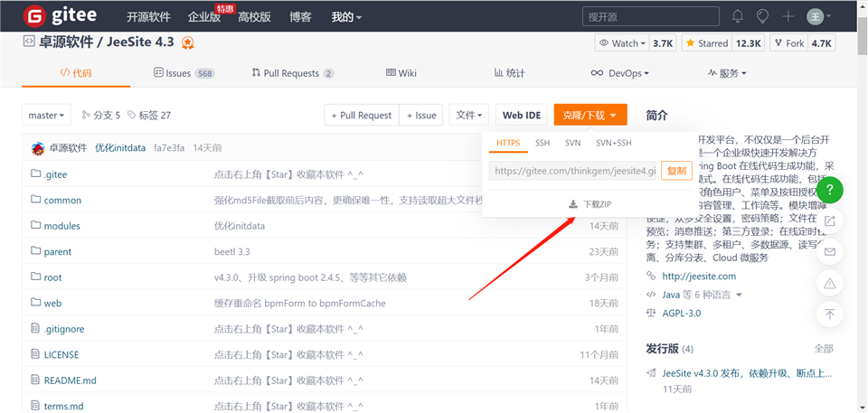
Task: Click the modules folder icon
Action: (x=36, y=226)
